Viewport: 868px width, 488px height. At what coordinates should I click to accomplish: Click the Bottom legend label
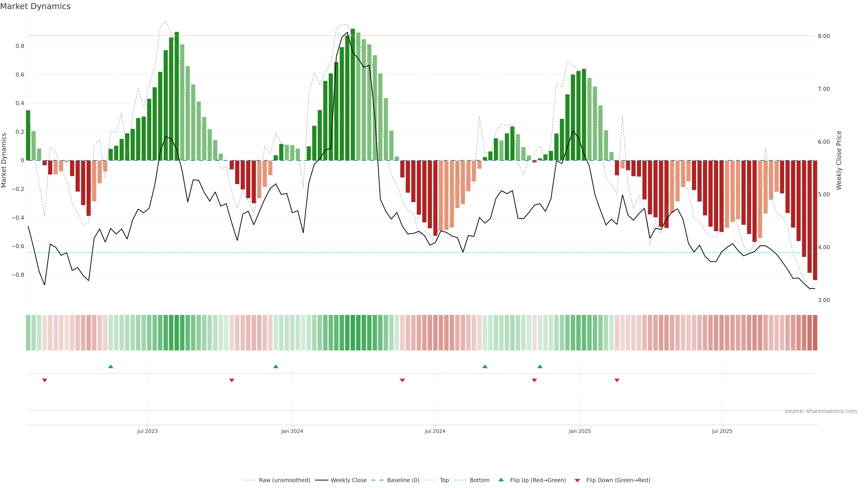pyautogui.click(x=479, y=480)
